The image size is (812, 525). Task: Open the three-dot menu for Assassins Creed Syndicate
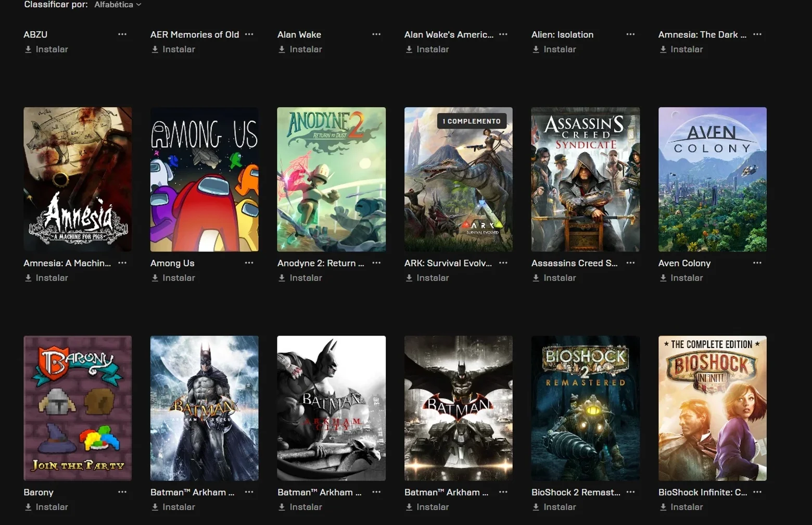click(x=630, y=263)
